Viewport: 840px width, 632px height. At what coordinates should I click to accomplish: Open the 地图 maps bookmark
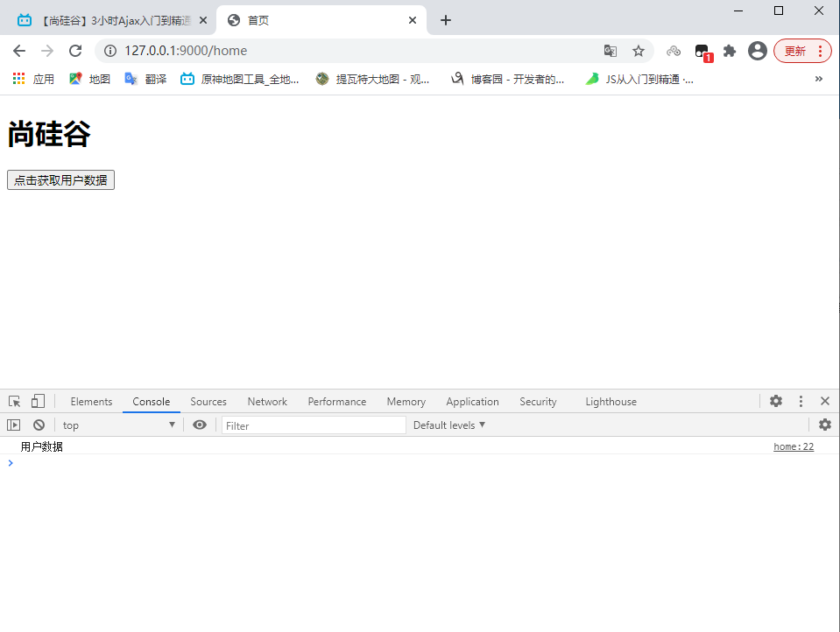pos(89,80)
